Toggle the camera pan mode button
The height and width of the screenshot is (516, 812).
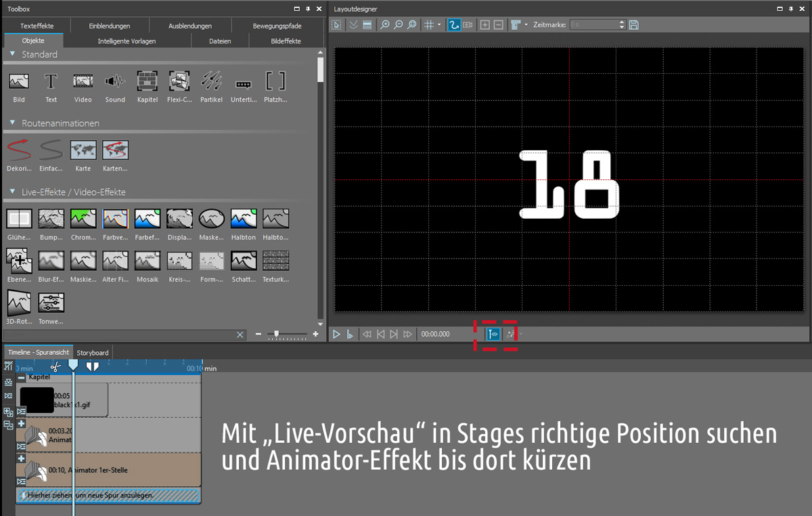tap(468, 25)
